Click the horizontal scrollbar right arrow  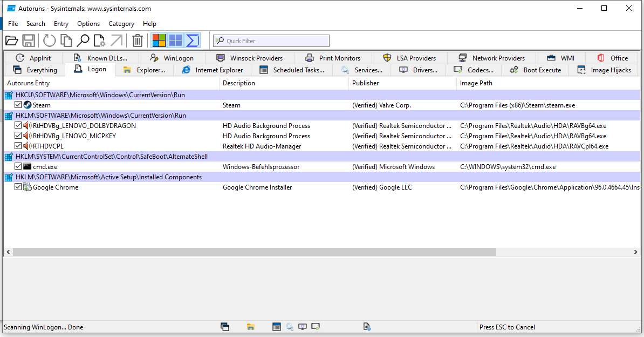(x=636, y=252)
